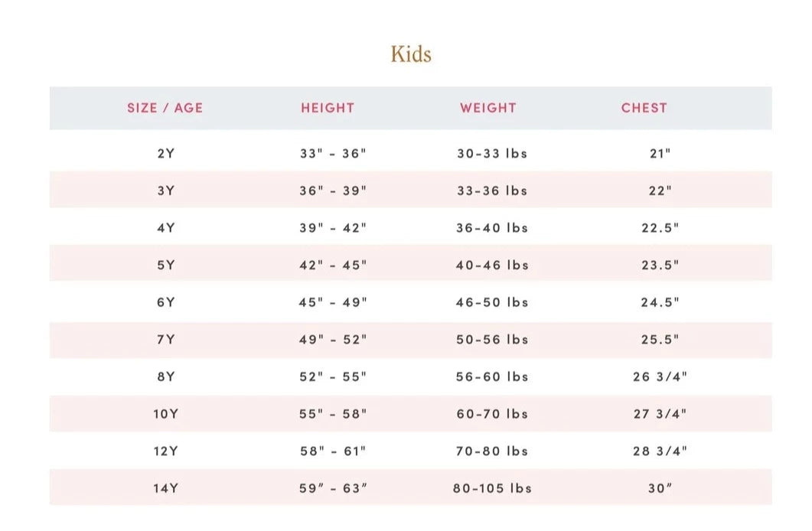Viewport: 812px width, 531px height.
Task: Select the CHEST column header
Action: [x=644, y=108]
